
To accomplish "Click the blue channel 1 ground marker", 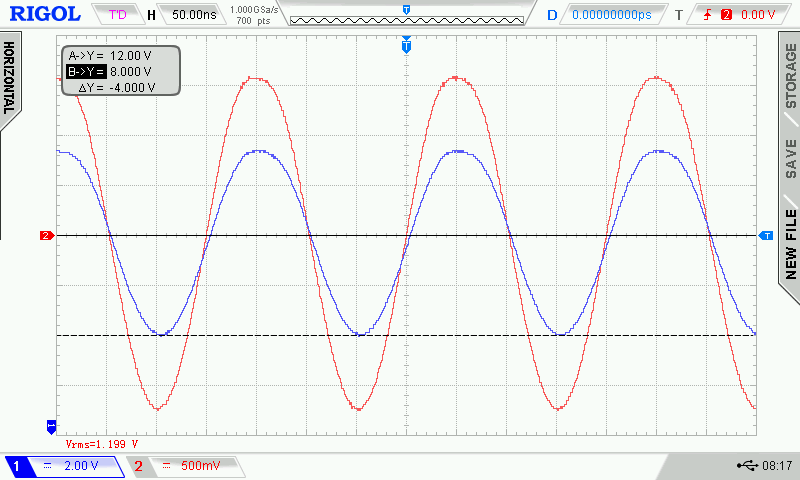I will coord(51,427).
